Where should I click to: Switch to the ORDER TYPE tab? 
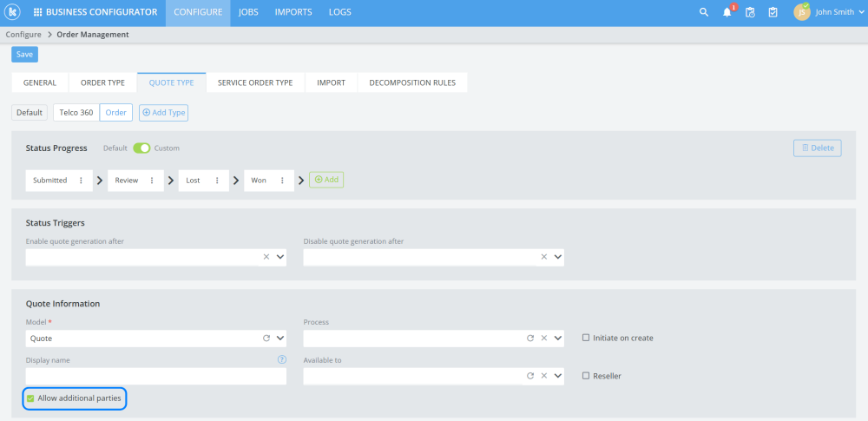pyautogui.click(x=103, y=82)
